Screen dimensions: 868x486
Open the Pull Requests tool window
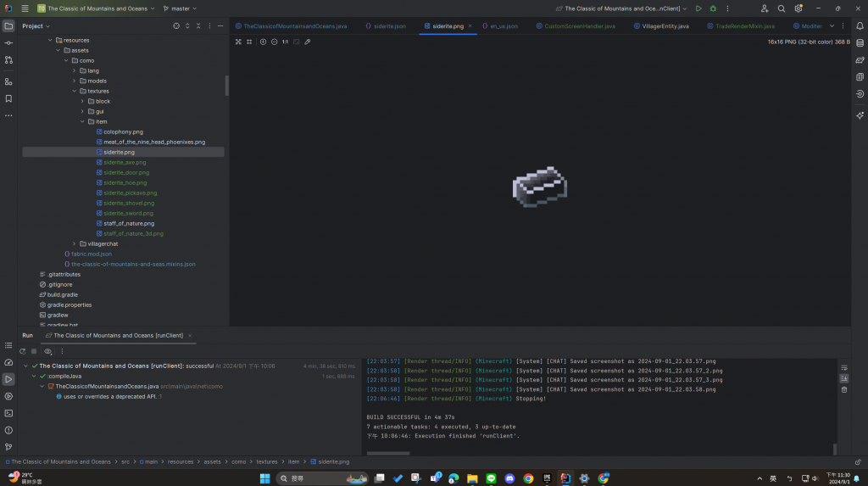8,60
